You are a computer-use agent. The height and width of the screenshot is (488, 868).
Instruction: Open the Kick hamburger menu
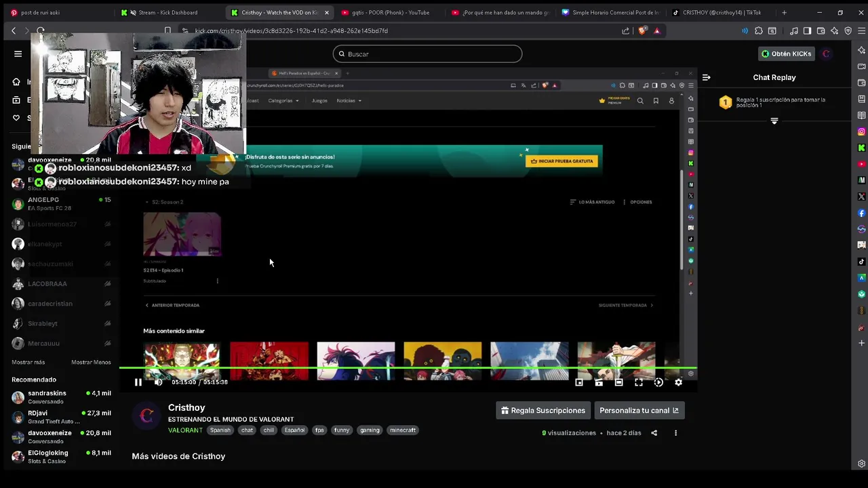point(18,54)
